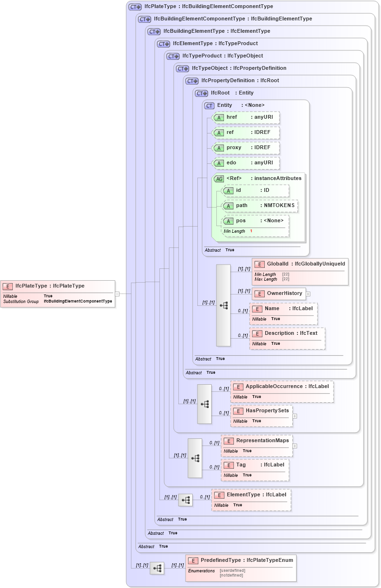The image size is (381, 588).
Task: Select the Name : IfcLabel element icon
Action: pyautogui.click(x=258, y=309)
